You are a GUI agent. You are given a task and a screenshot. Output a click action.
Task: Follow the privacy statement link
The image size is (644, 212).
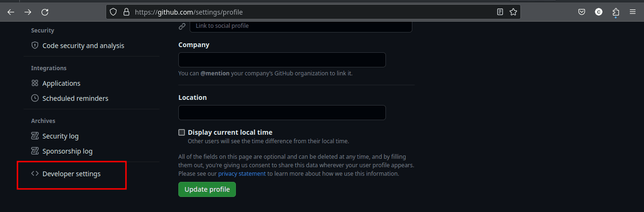242,174
